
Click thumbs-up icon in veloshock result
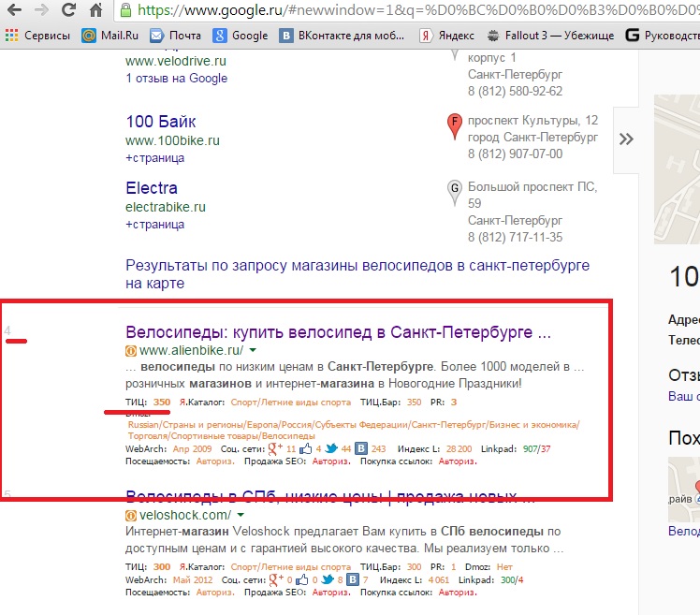tap(302, 579)
